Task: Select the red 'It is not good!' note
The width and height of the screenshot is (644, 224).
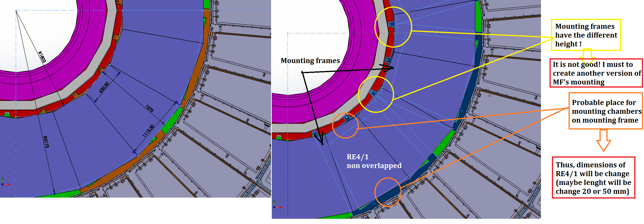Action: click(596, 73)
